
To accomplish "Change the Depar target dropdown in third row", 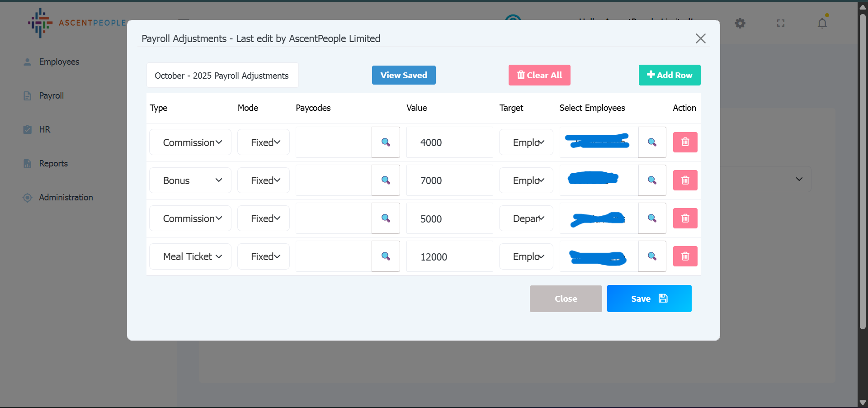I will (526, 218).
